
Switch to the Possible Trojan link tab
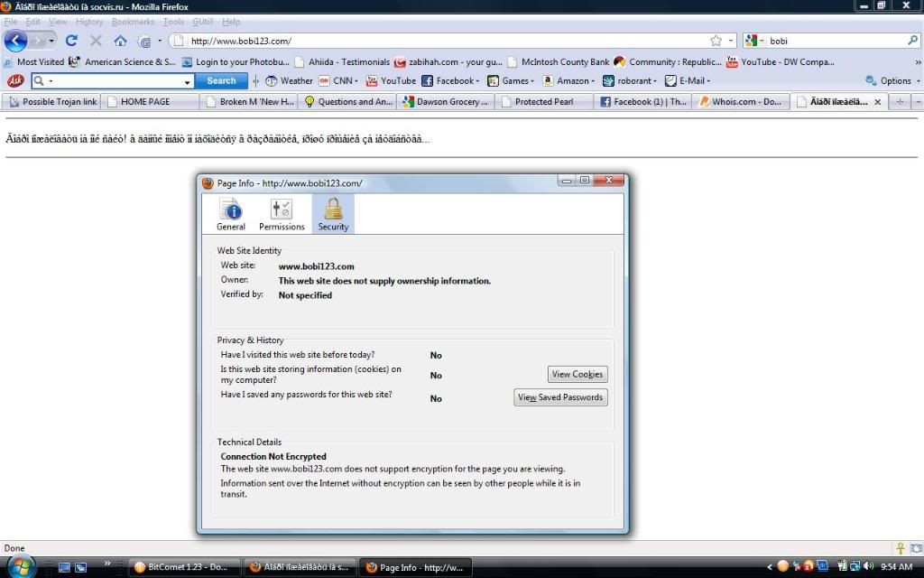pyautogui.click(x=51, y=101)
